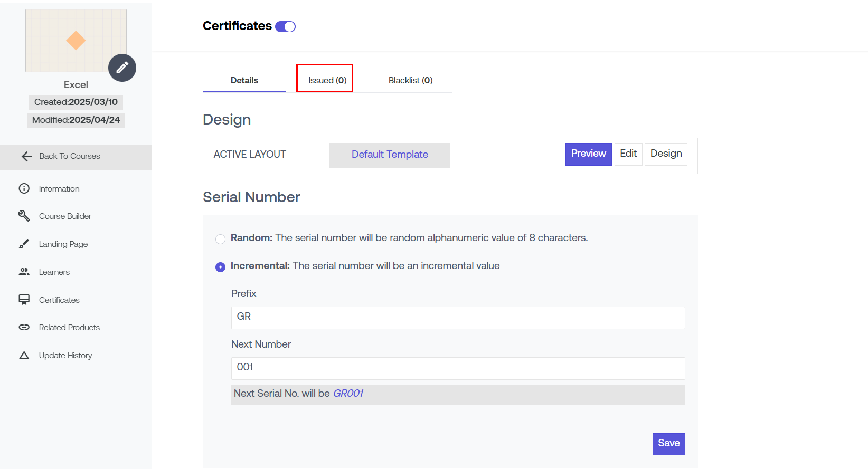Image resolution: width=868 pixels, height=469 pixels.
Task: Select the Incremental serial number option
Action: click(x=220, y=267)
